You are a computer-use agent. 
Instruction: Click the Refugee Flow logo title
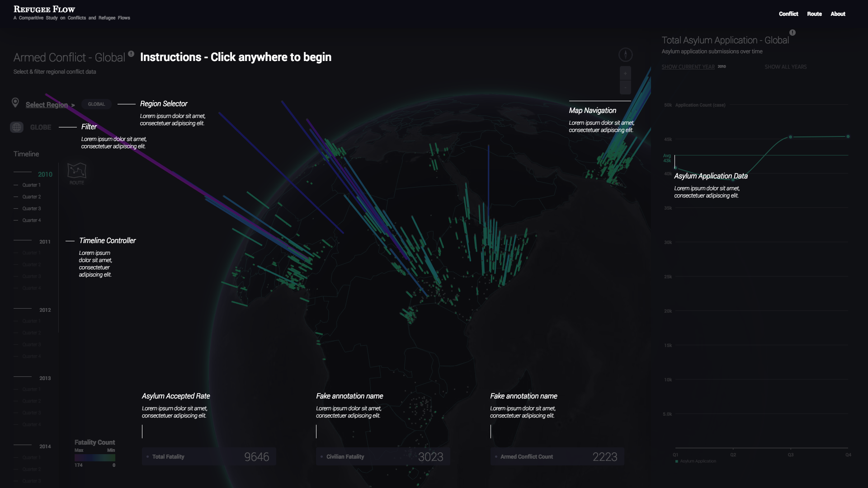(x=44, y=9)
